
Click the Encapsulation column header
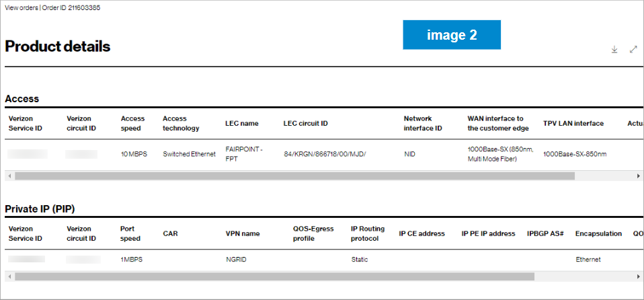point(598,233)
